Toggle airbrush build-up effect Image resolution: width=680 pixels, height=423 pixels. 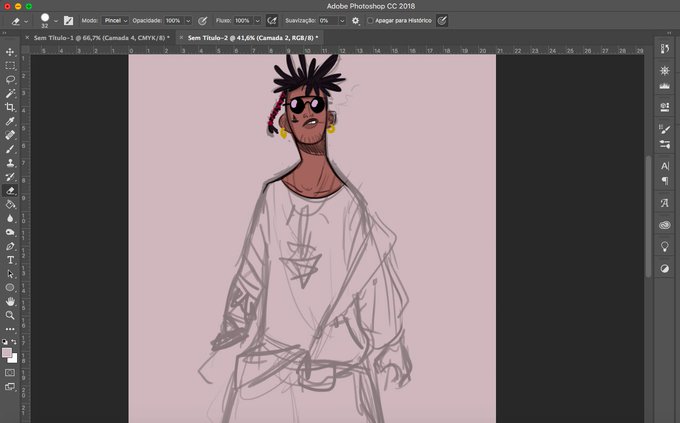click(271, 20)
